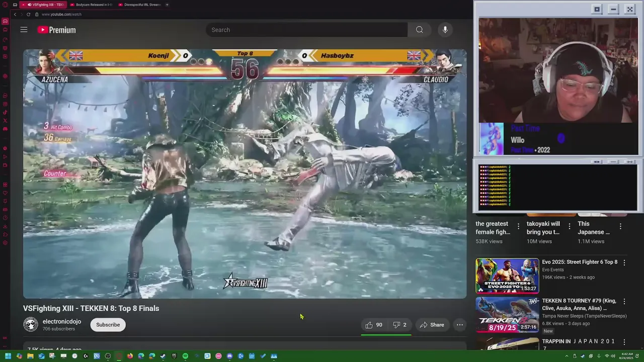The image size is (644, 362).
Task: Open options for 'This Japanese' video
Action: [x=620, y=227]
